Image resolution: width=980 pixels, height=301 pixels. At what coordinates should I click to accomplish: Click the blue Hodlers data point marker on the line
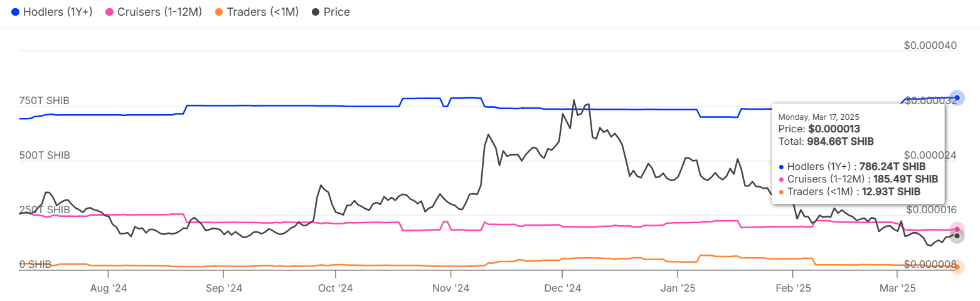click(x=957, y=98)
